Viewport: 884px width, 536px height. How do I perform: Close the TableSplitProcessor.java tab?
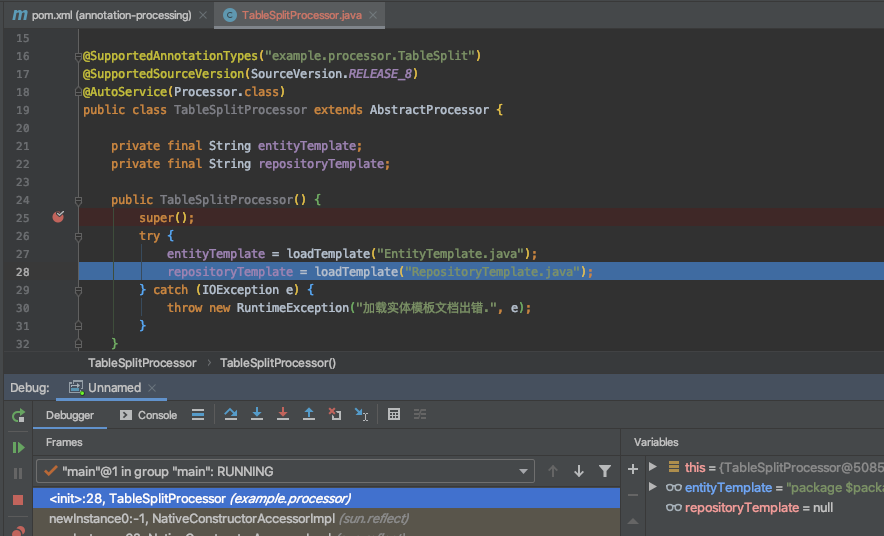click(x=373, y=15)
